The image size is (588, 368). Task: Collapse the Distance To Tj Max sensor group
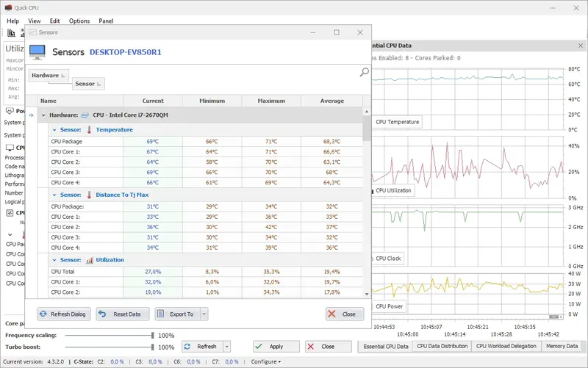(54, 195)
